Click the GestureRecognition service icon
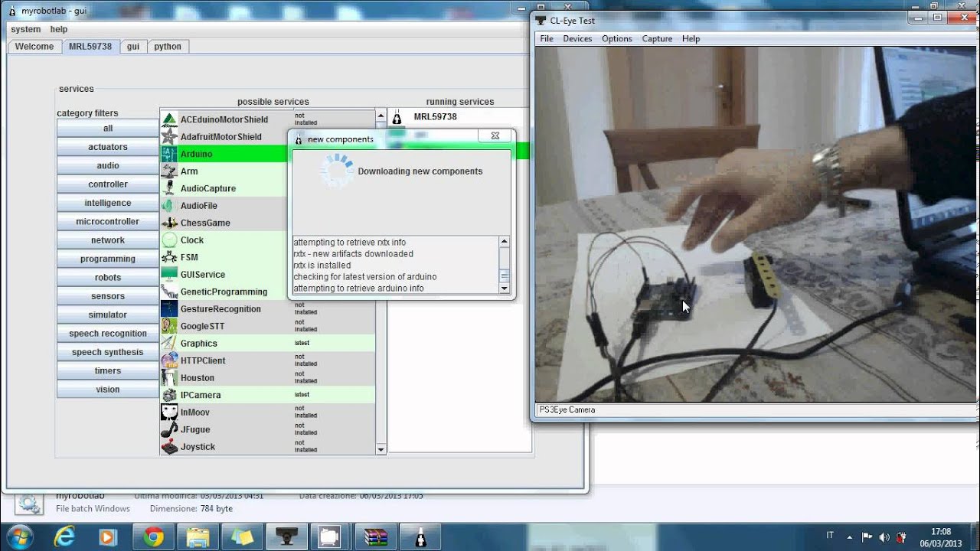The height and width of the screenshot is (551, 980). (169, 308)
